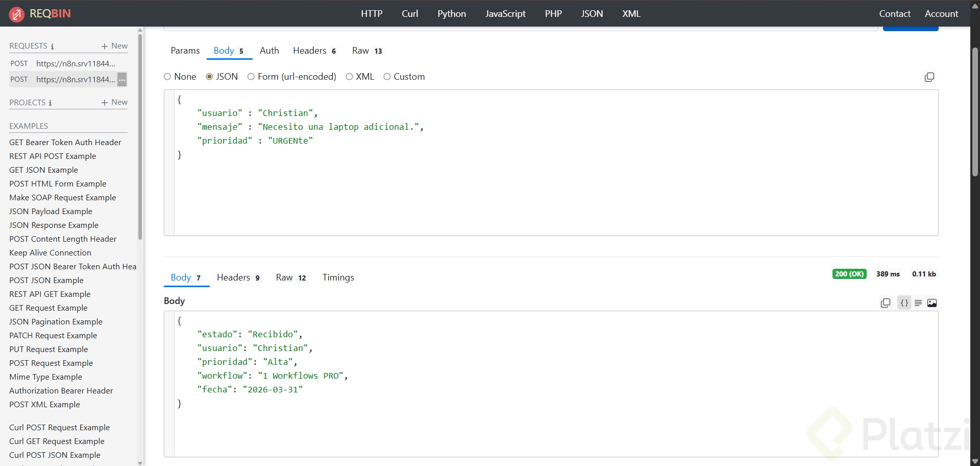The width and height of the screenshot is (980, 466).
Task: Open the request Headers tab
Action: pyautogui.click(x=314, y=51)
